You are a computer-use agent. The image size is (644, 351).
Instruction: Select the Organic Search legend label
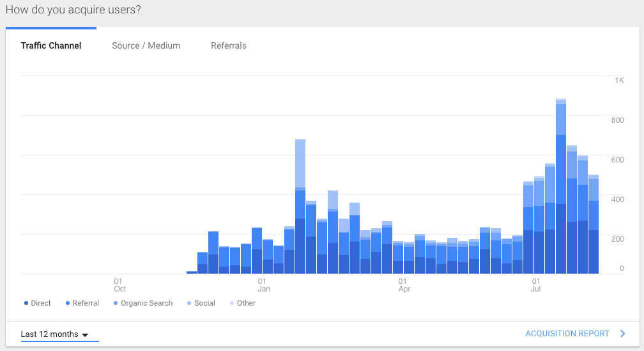coord(147,303)
